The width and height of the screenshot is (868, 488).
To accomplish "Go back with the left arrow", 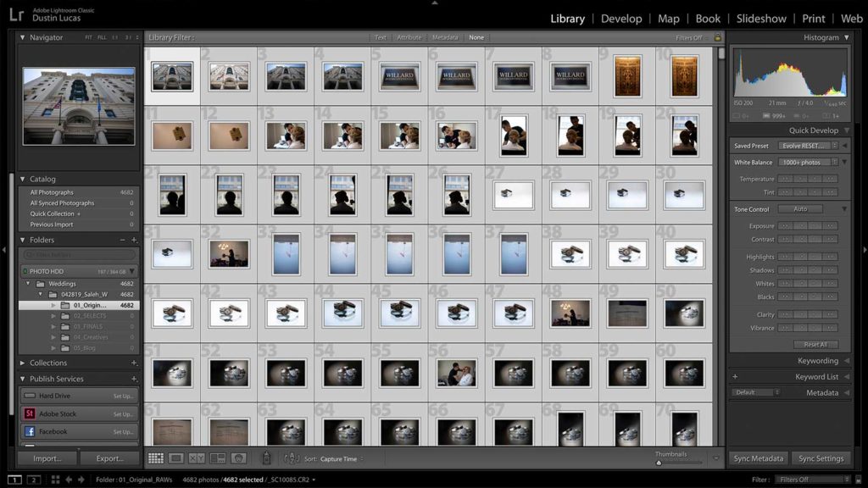I will point(69,480).
